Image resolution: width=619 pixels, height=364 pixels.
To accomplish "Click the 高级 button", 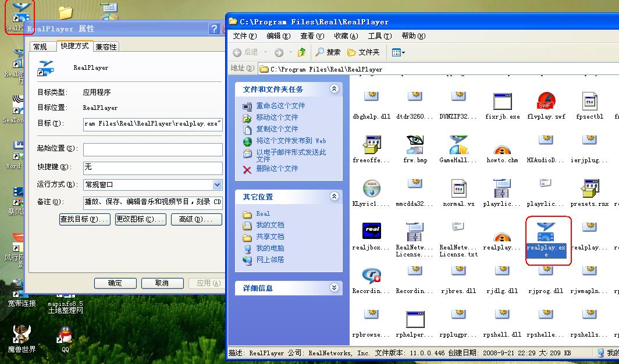I will coord(196,219).
